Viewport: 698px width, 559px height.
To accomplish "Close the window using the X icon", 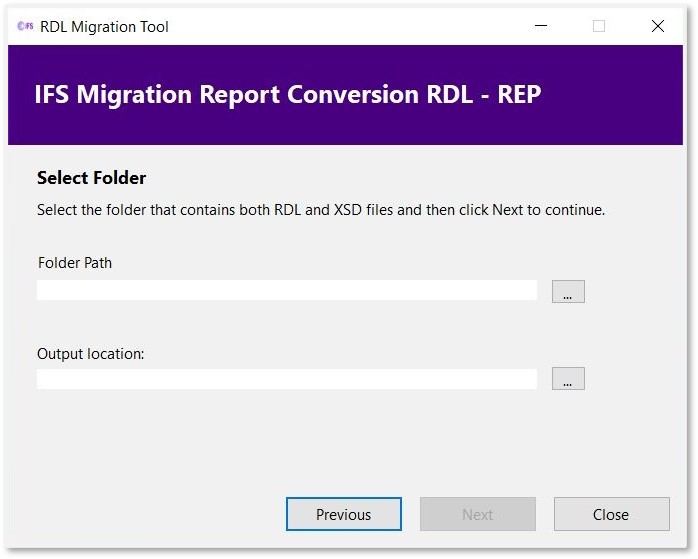I will click(658, 27).
